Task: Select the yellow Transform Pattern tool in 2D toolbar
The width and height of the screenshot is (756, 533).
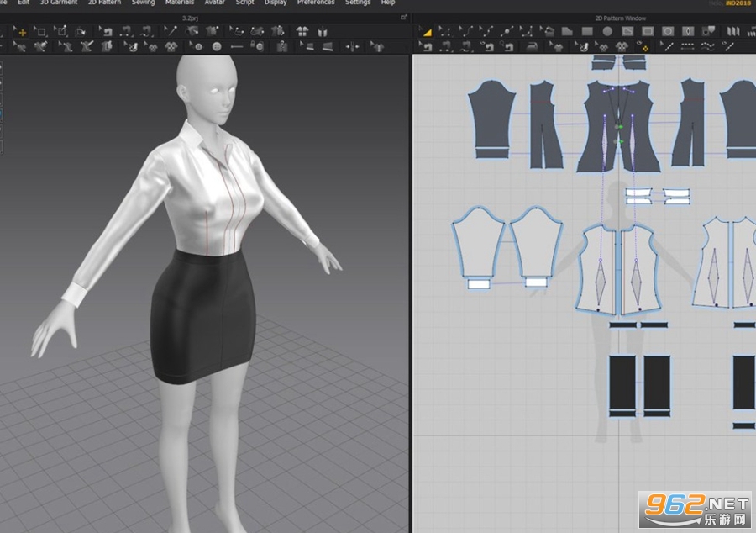Action: [427, 32]
